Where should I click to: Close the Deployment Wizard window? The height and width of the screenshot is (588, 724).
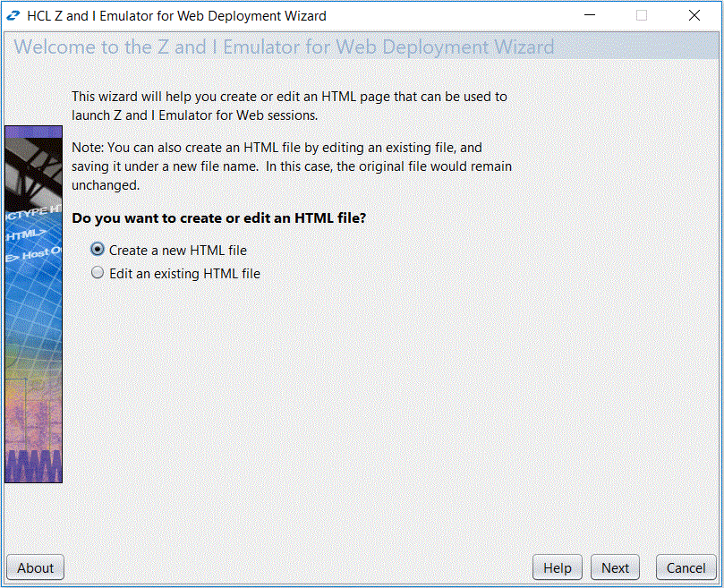694,15
